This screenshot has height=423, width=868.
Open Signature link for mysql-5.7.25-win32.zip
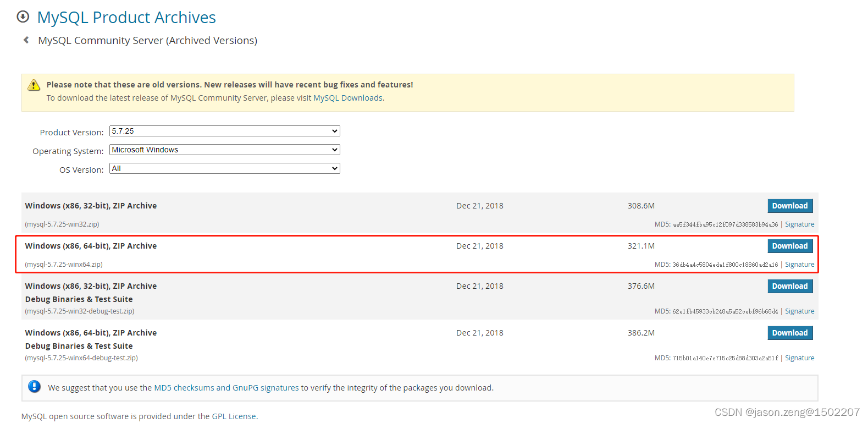pos(799,224)
